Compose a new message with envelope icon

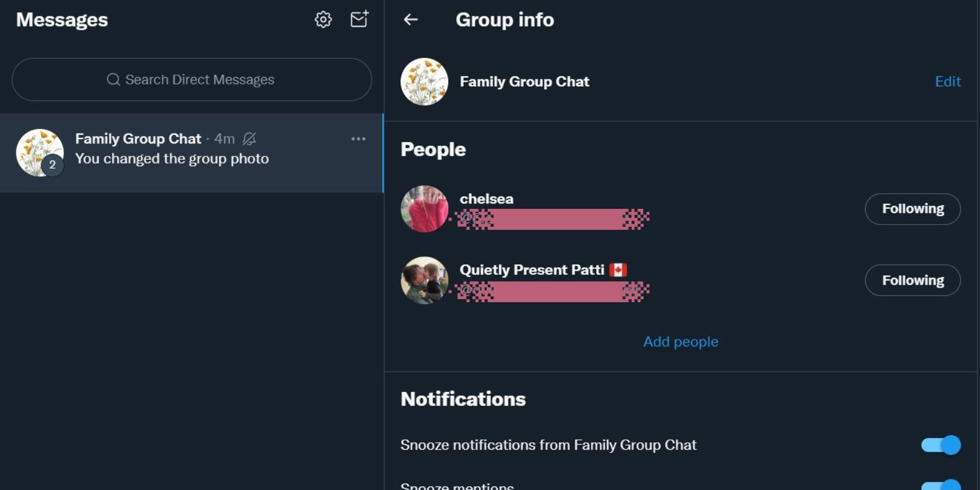[359, 19]
